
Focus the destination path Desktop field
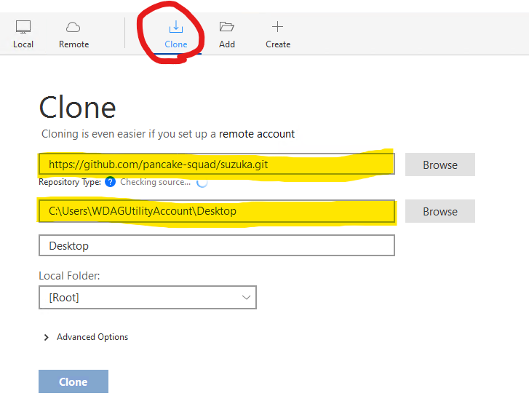(217, 211)
